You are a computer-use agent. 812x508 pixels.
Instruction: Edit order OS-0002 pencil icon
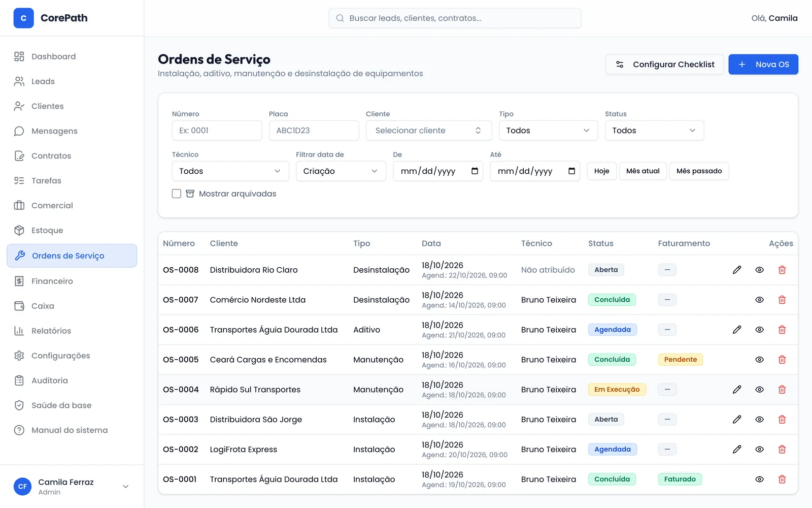click(x=737, y=450)
